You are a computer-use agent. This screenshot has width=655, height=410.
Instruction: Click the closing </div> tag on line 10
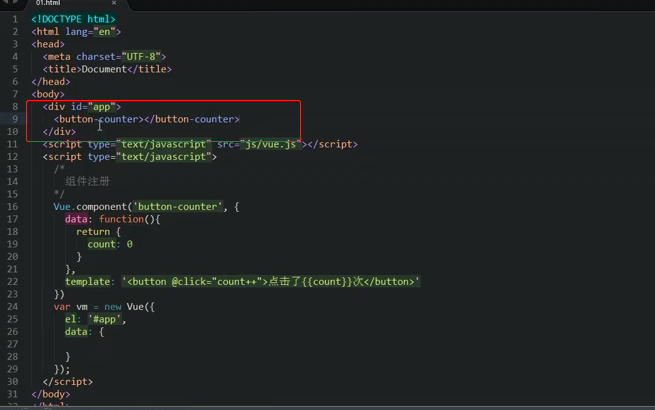[x=59, y=132]
